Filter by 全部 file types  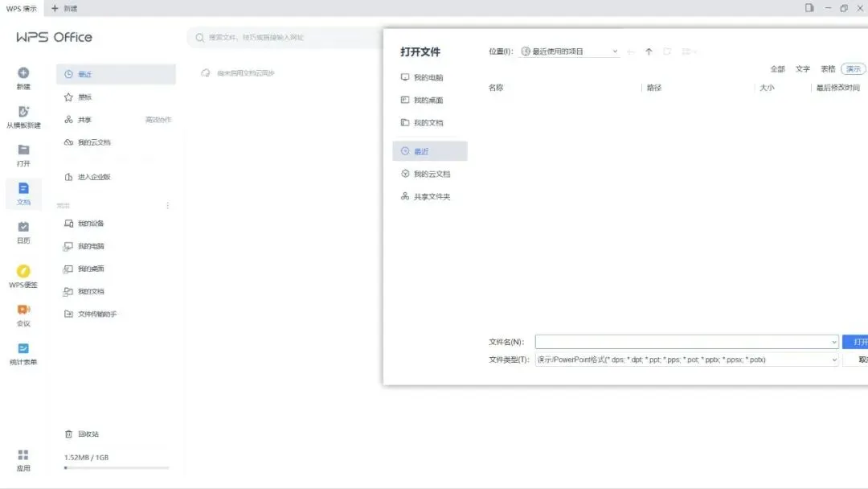[x=777, y=69]
